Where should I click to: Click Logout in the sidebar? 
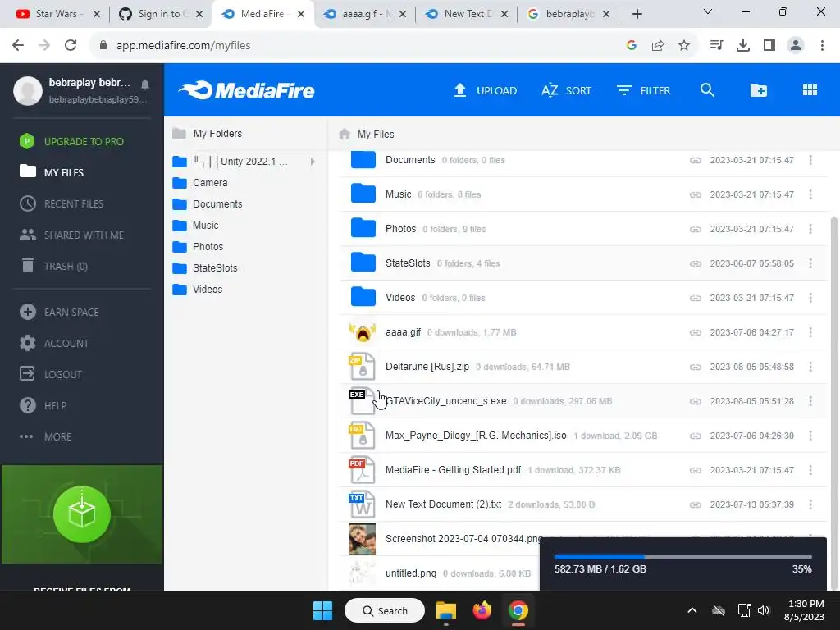point(51,374)
